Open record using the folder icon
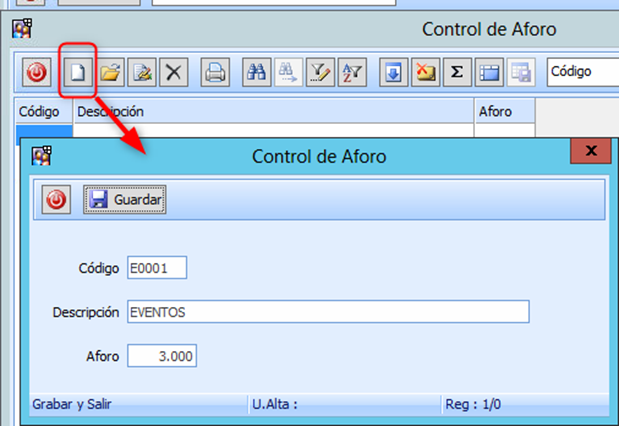 (110, 72)
